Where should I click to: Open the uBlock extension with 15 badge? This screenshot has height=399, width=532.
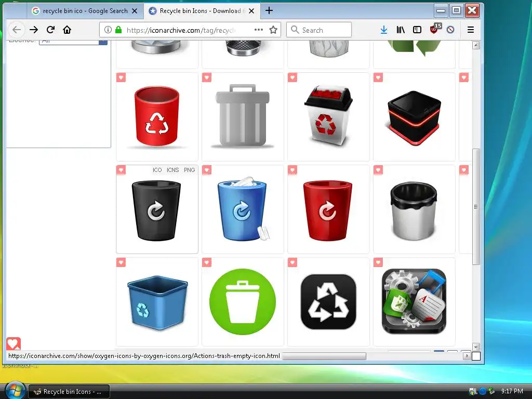[435, 29]
